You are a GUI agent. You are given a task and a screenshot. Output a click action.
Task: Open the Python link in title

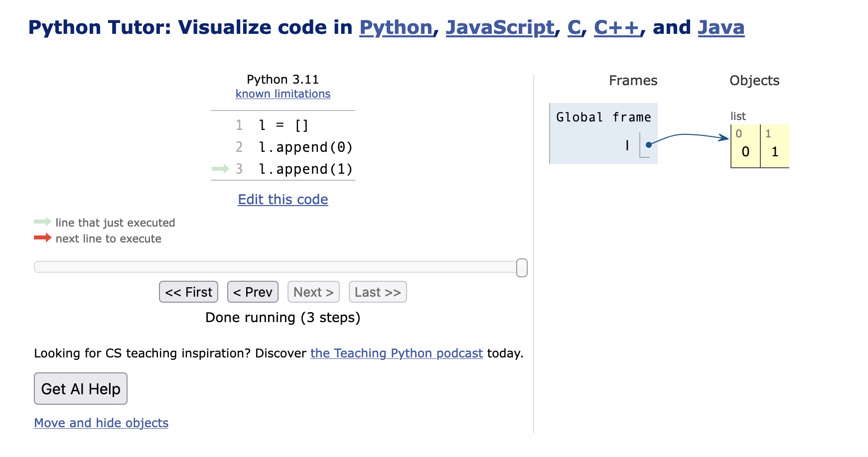pyautogui.click(x=396, y=27)
